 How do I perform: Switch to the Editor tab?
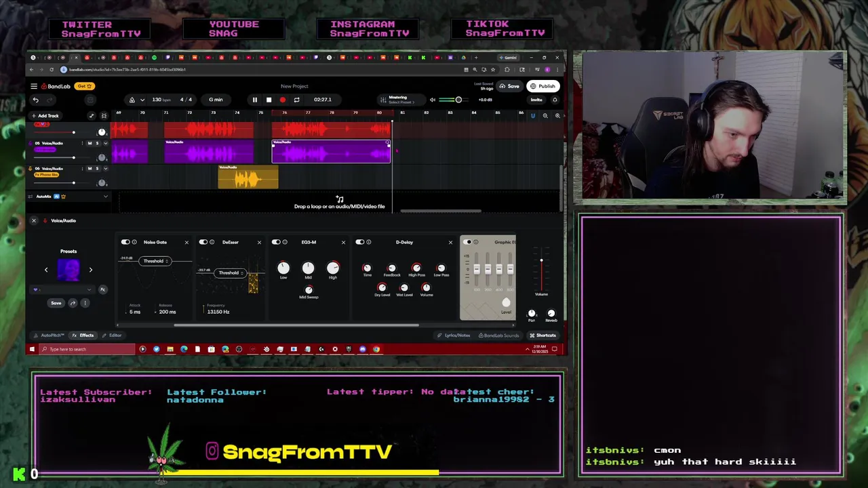[112, 335]
